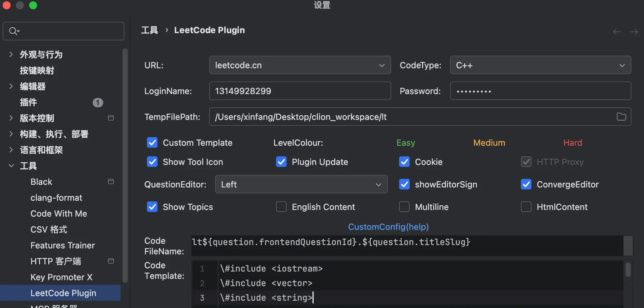Screen dimensions: 644x308
Task: Open Features Trainer settings
Action: (x=63, y=245)
